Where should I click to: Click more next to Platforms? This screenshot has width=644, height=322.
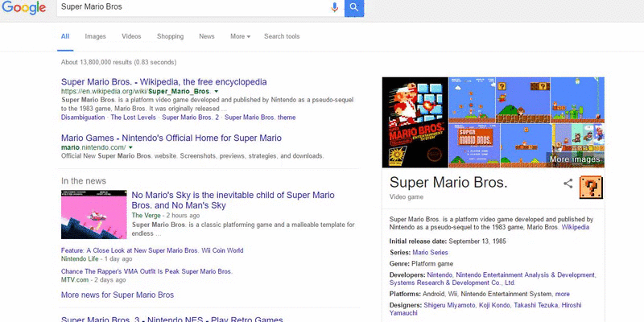[x=562, y=294]
